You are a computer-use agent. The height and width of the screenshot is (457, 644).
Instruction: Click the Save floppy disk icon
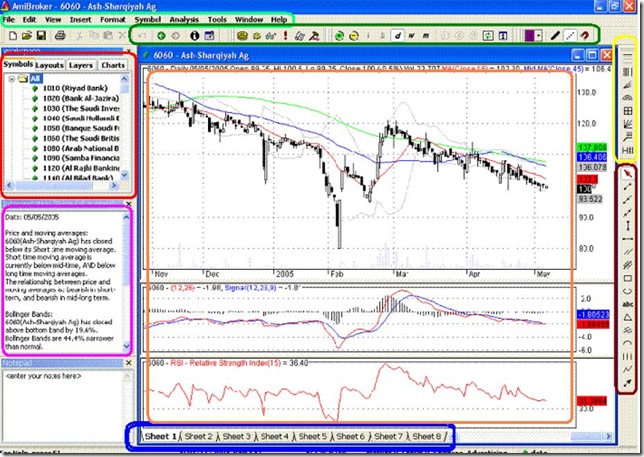point(41,36)
